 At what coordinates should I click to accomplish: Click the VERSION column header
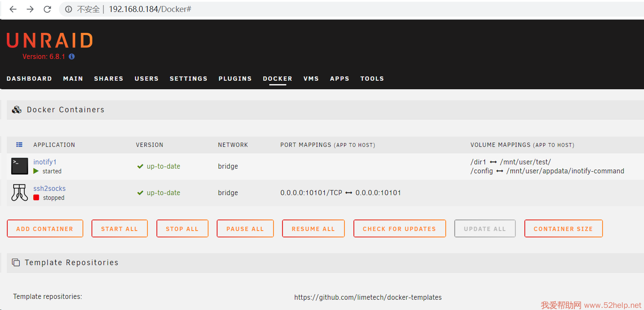(x=150, y=145)
